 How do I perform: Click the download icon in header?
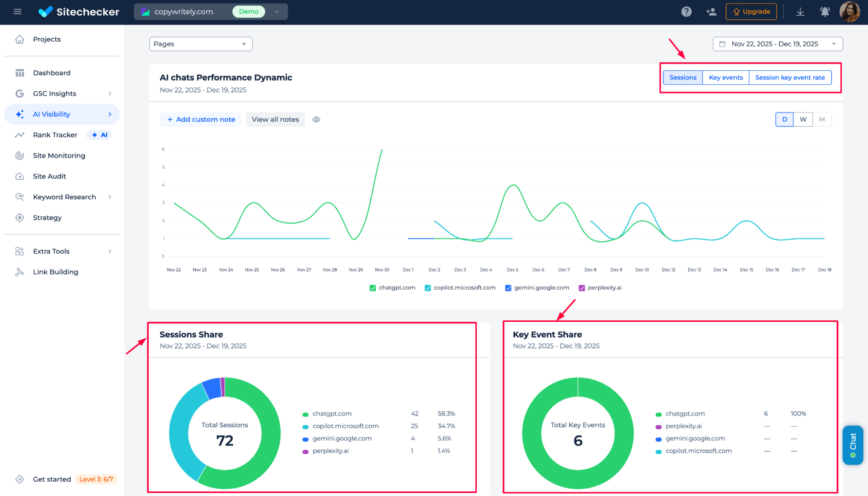(x=800, y=12)
